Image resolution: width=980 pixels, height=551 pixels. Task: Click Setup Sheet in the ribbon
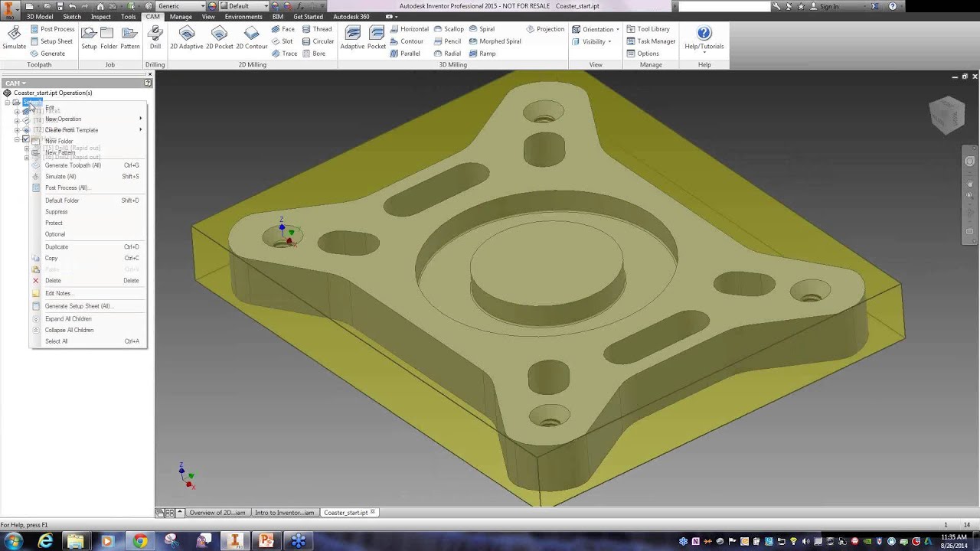[51, 41]
